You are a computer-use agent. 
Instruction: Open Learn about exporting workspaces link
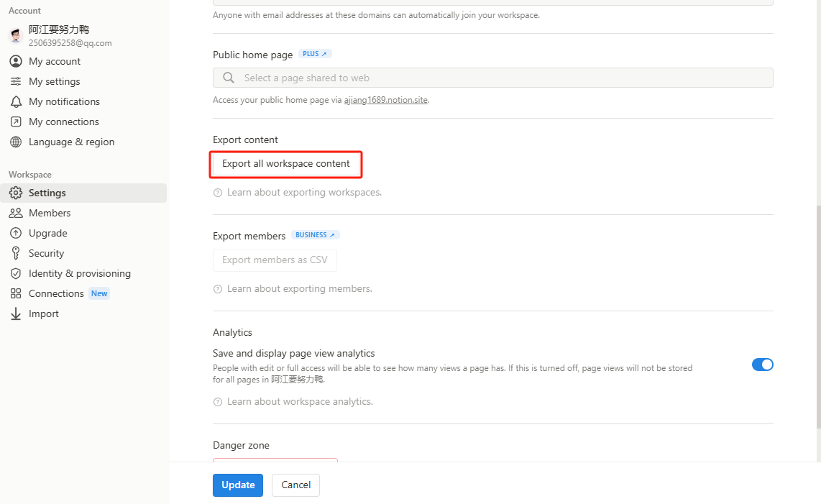coord(303,193)
